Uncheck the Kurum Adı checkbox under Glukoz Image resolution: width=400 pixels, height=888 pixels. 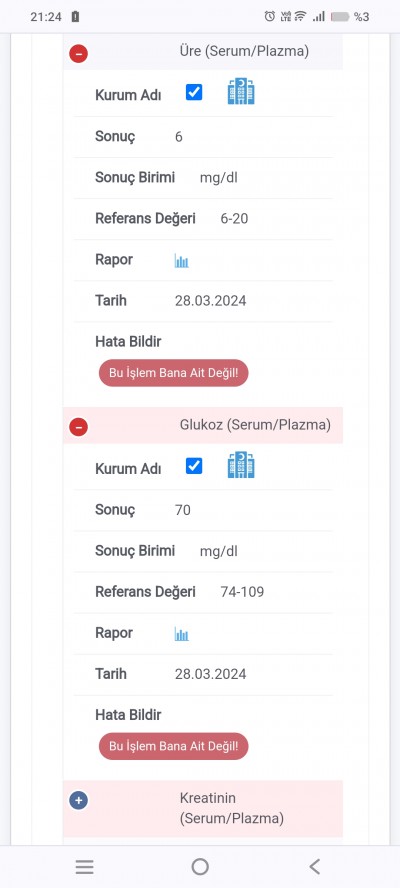pos(194,466)
